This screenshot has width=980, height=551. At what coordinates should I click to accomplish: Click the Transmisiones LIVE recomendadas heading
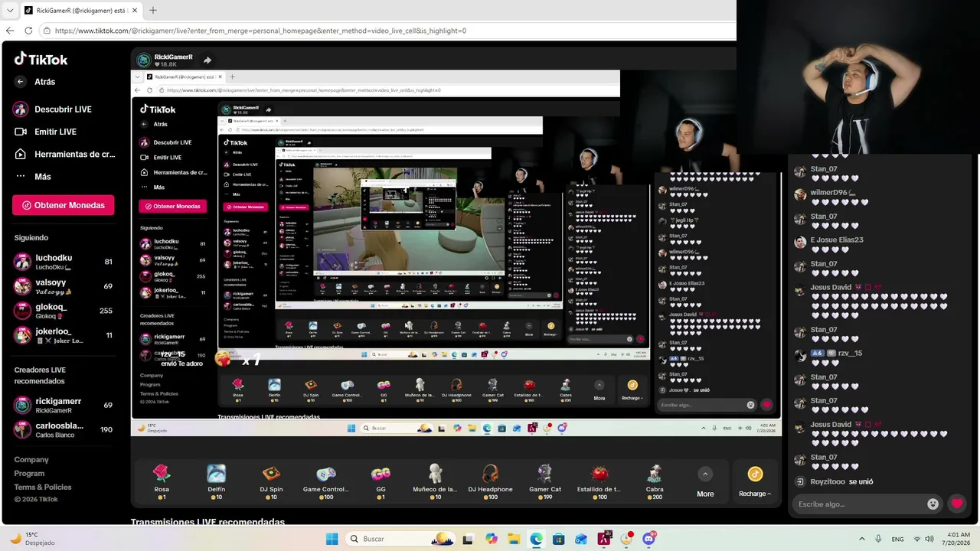[207, 522]
